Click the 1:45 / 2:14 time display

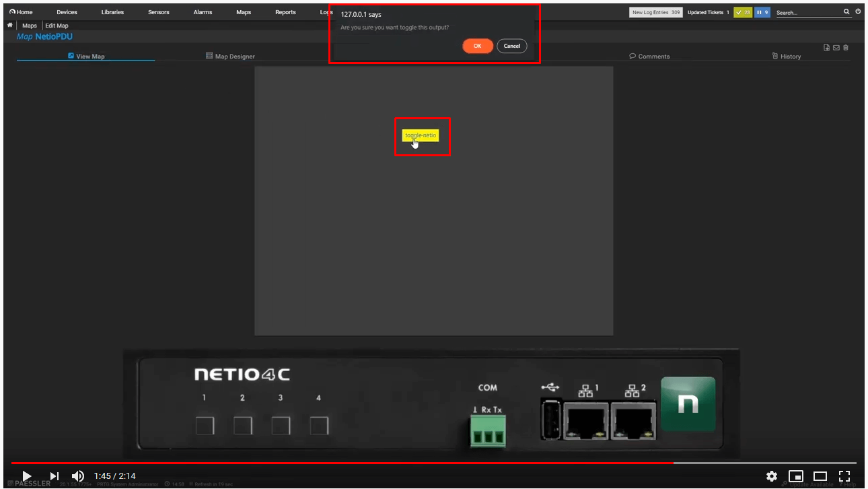[115, 476]
